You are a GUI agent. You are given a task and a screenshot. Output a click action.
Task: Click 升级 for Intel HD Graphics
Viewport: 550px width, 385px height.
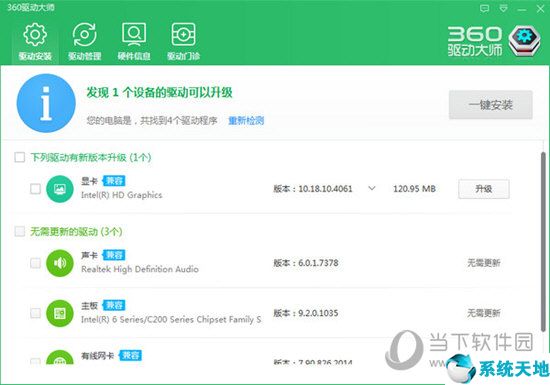pyautogui.click(x=484, y=189)
